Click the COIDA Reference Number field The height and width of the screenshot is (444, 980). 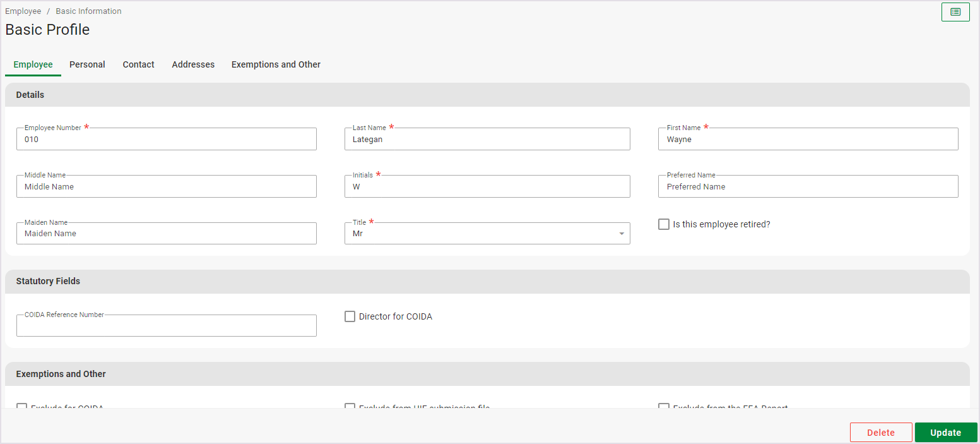pyautogui.click(x=166, y=326)
